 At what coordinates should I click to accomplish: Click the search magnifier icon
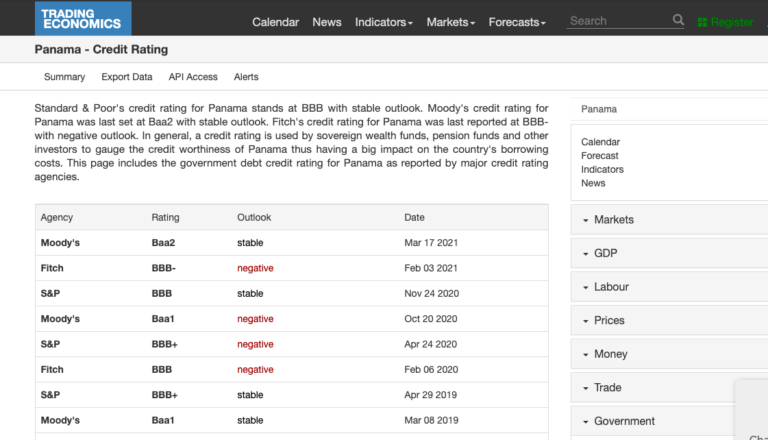tap(678, 20)
